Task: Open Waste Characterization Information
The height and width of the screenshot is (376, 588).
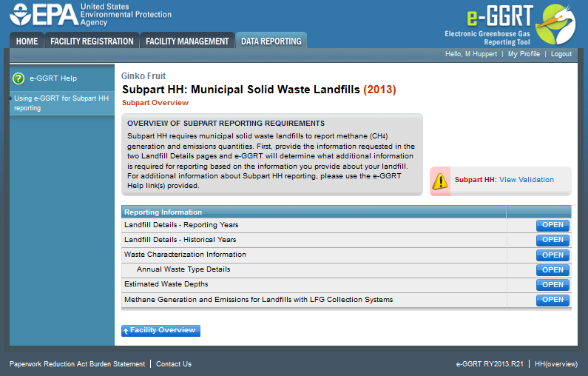Action: point(552,255)
